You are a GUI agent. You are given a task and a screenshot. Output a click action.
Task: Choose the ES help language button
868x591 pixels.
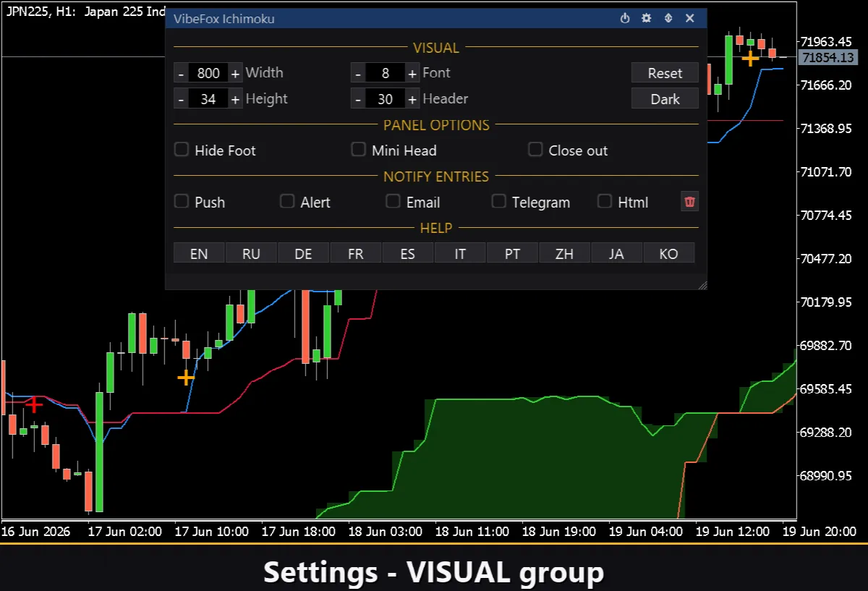[x=408, y=253]
